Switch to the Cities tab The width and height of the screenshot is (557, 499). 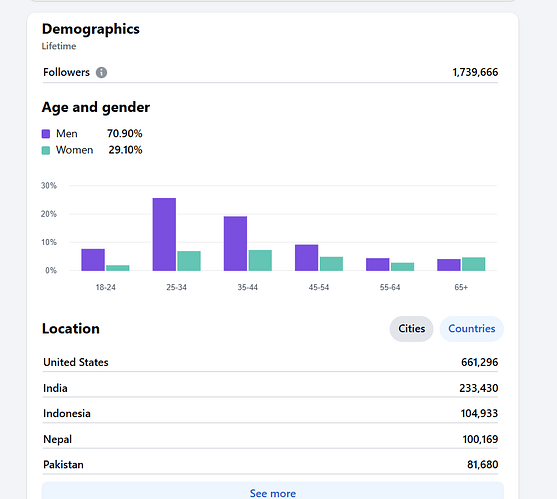click(411, 329)
